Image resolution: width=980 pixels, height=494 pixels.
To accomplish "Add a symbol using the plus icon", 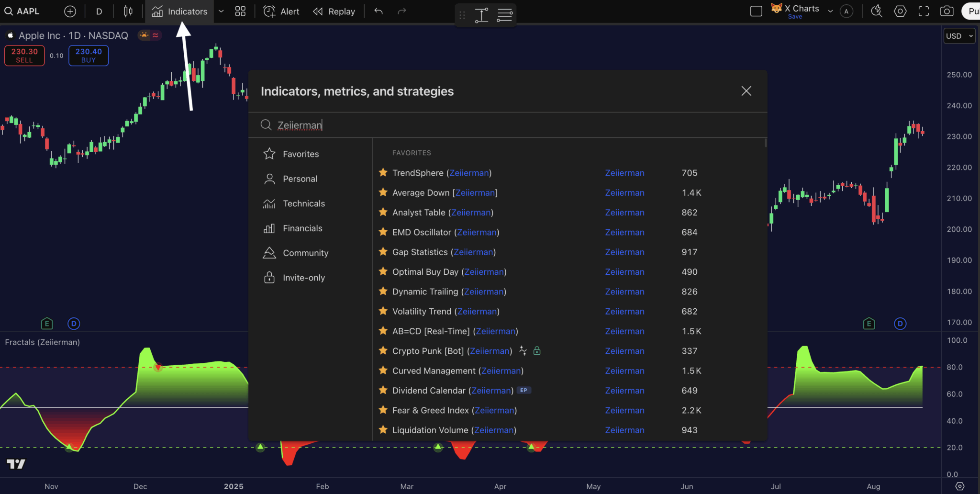I will tap(70, 11).
